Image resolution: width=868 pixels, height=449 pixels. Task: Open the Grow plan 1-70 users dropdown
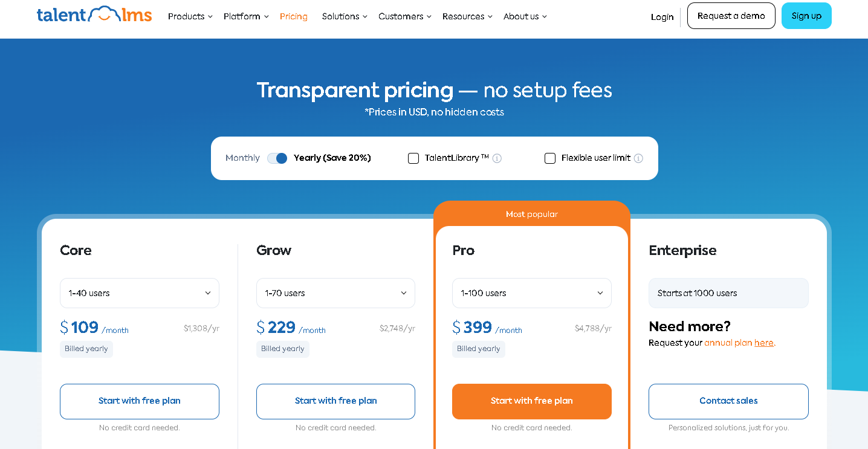[335, 293]
